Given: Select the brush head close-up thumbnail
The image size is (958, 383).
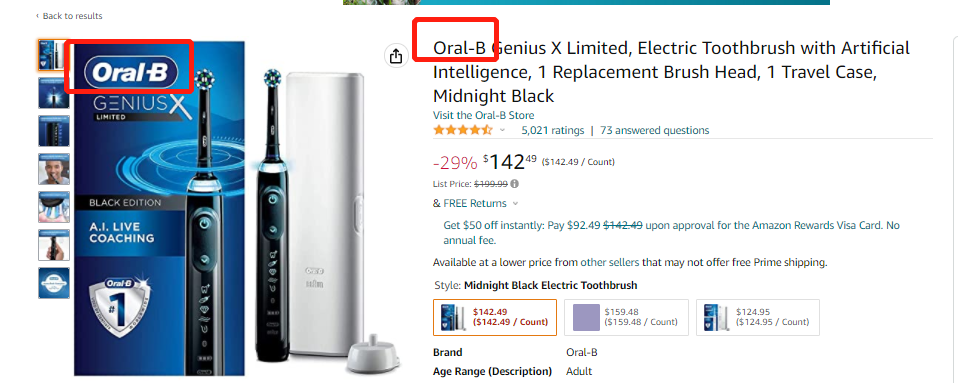Looking at the screenshot, I should pyautogui.click(x=54, y=206).
